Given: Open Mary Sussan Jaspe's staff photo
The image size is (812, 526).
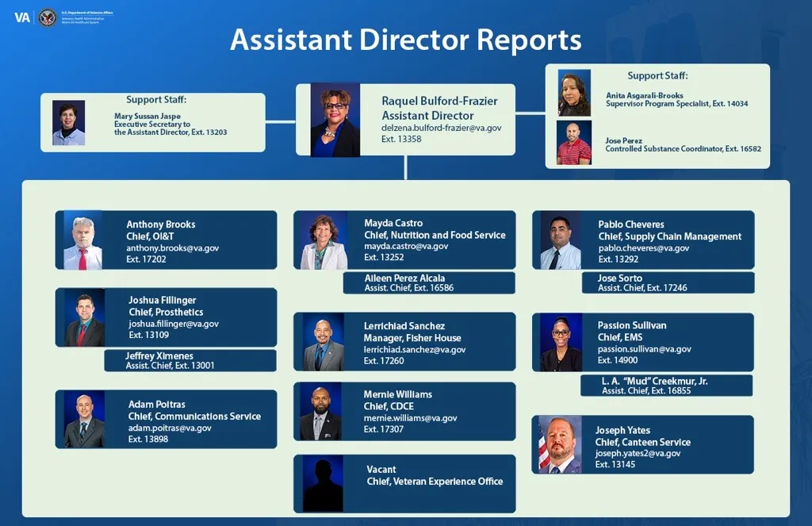Looking at the screenshot, I should 68,123.
